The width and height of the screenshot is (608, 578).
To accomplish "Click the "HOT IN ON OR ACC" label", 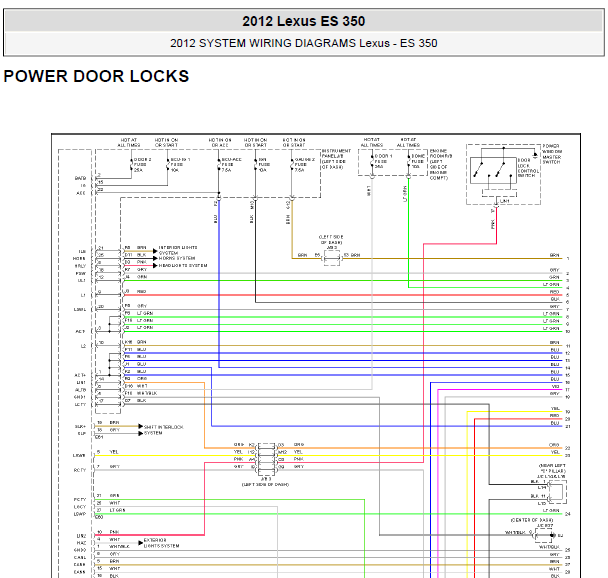I will pos(220,143).
